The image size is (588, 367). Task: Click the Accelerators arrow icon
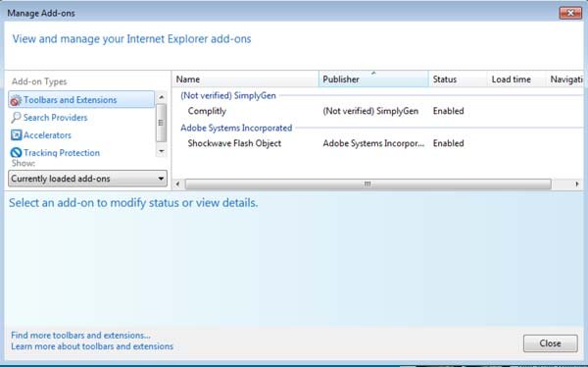coord(16,135)
